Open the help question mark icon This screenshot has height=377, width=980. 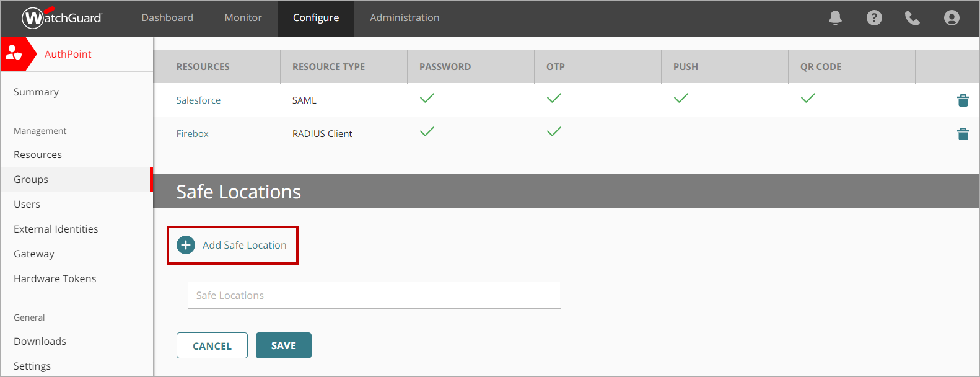(874, 18)
